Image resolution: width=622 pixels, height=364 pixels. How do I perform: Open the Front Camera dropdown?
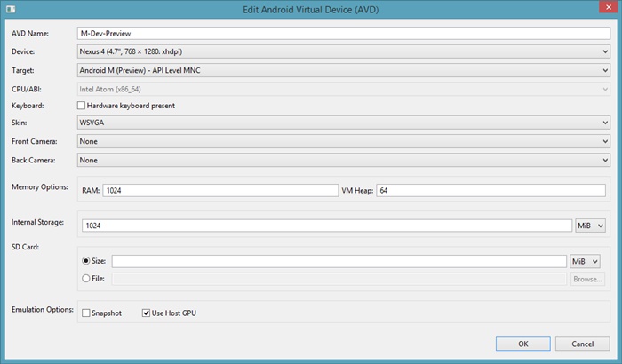pyautogui.click(x=344, y=141)
